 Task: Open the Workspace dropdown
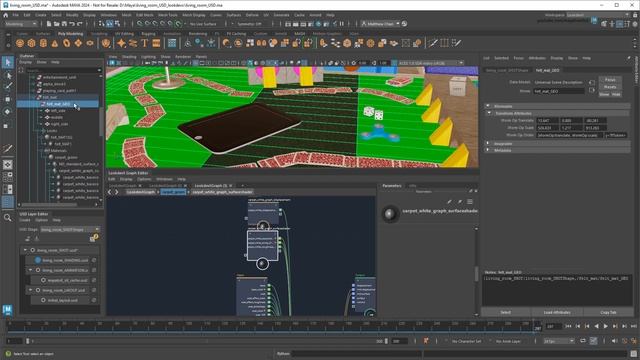pos(596,15)
